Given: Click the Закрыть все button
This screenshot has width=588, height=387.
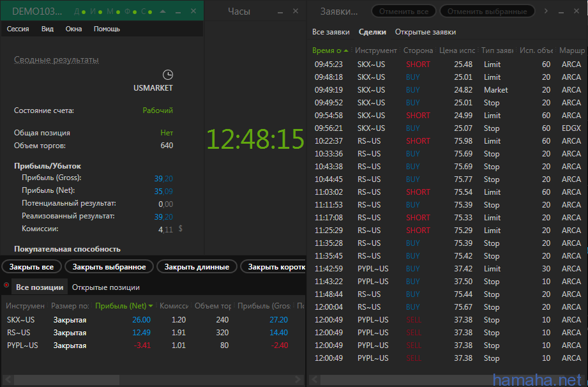Looking at the screenshot, I should (x=31, y=267).
